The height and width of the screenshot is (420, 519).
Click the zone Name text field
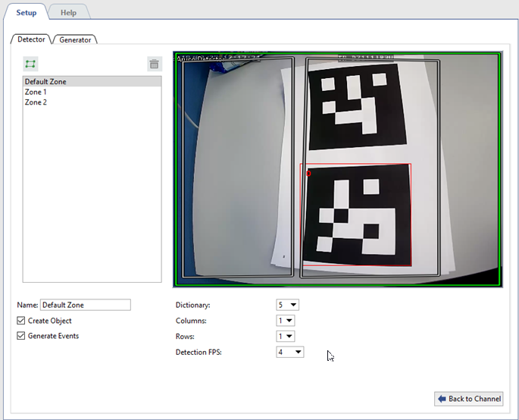85,305
